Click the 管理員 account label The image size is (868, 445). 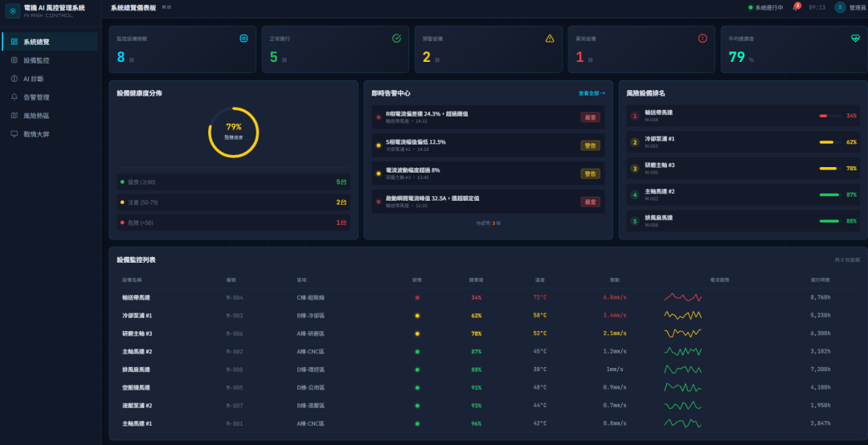858,8
